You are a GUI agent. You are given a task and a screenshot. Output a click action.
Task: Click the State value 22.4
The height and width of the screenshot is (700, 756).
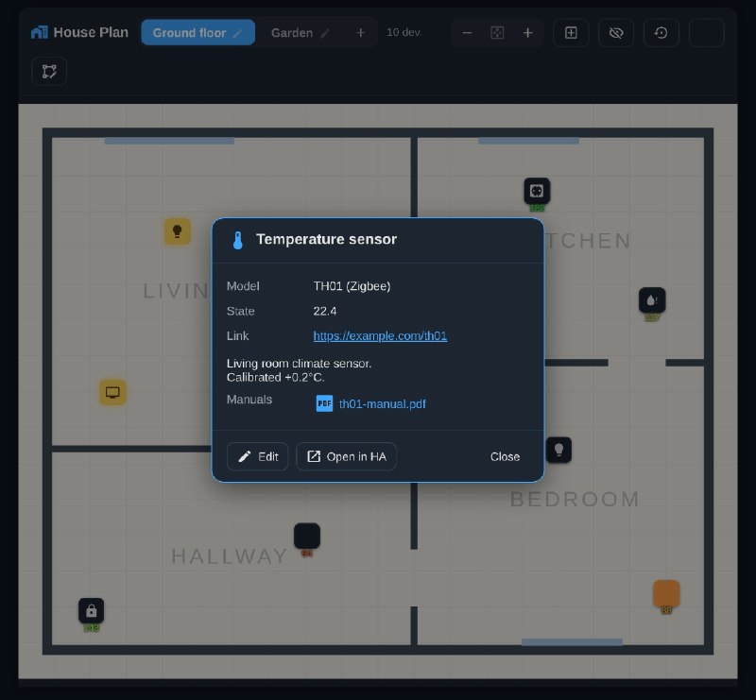[325, 311]
